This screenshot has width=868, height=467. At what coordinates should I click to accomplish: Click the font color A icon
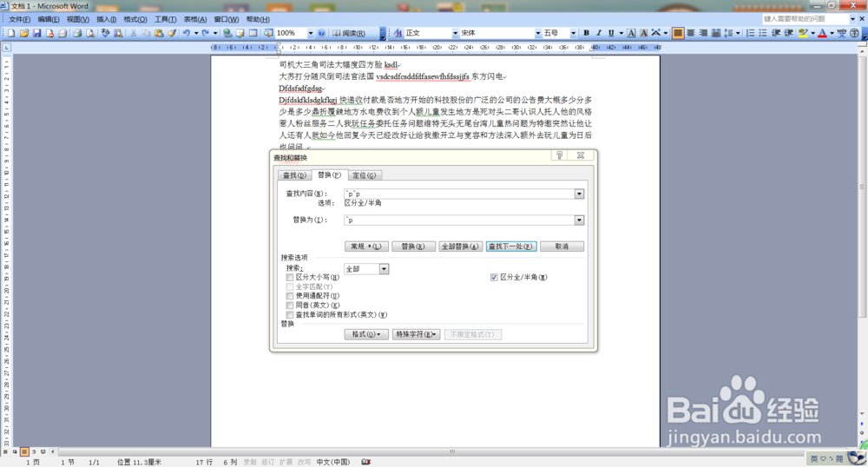tap(823, 33)
